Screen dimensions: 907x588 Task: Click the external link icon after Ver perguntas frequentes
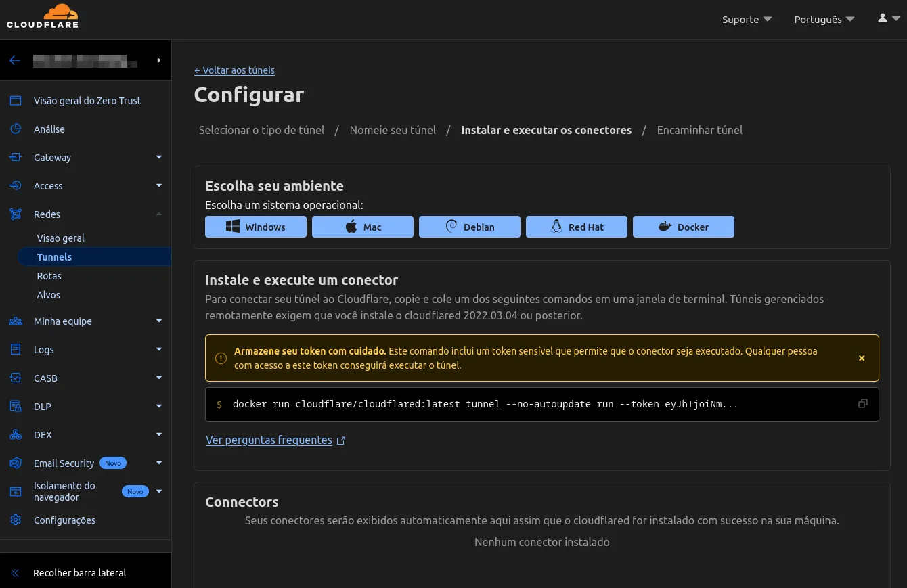pyautogui.click(x=341, y=440)
